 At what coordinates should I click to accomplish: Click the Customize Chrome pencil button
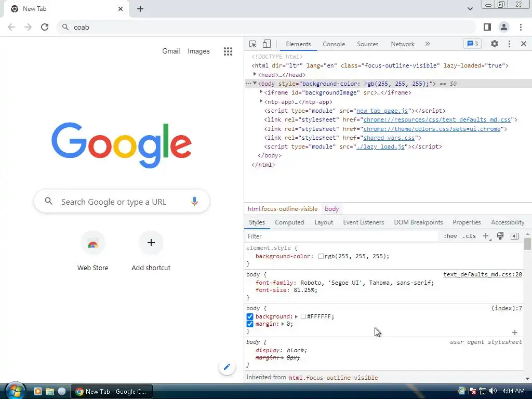(227, 367)
